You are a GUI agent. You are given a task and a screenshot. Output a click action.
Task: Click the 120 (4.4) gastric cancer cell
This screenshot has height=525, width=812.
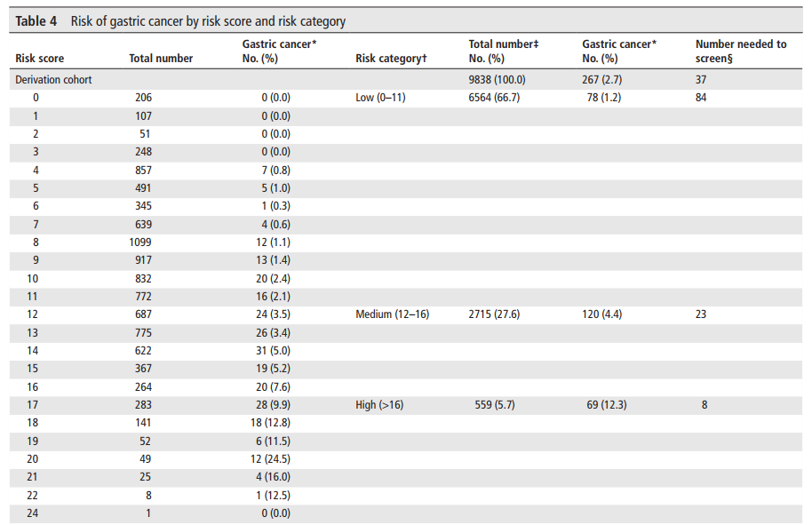pyautogui.click(x=601, y=314)
